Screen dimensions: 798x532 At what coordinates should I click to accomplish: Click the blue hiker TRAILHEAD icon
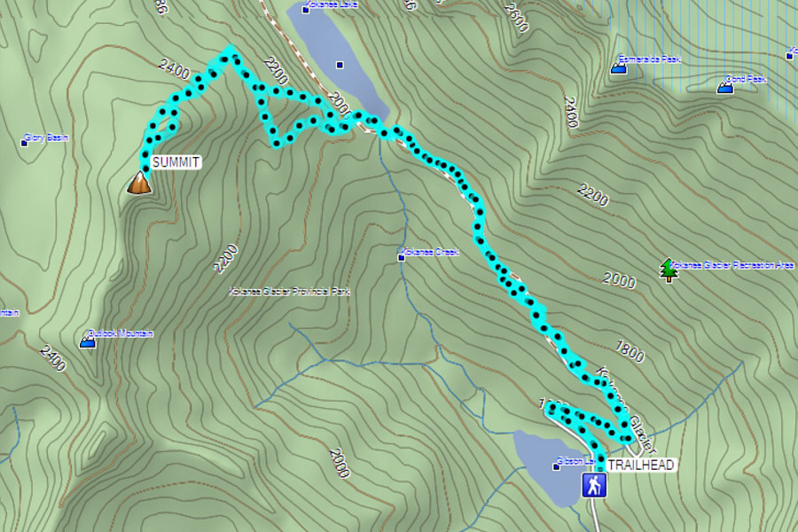[594, 485]
